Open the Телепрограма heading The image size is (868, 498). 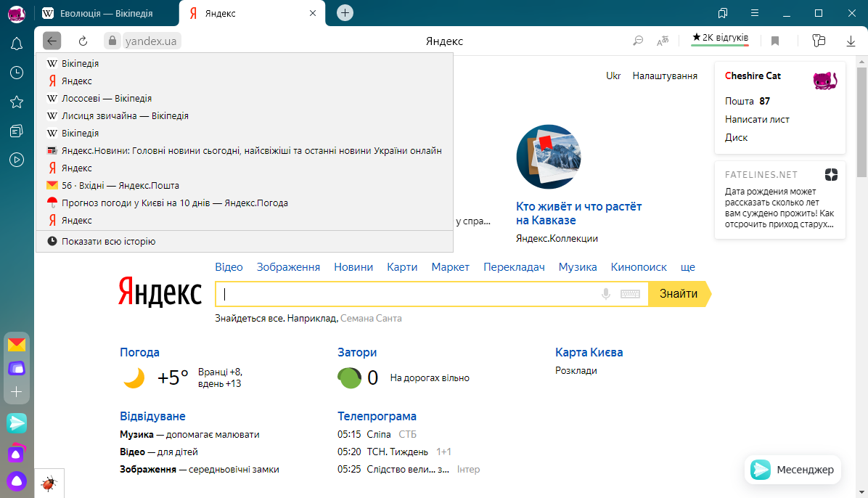tap(377, 416)
